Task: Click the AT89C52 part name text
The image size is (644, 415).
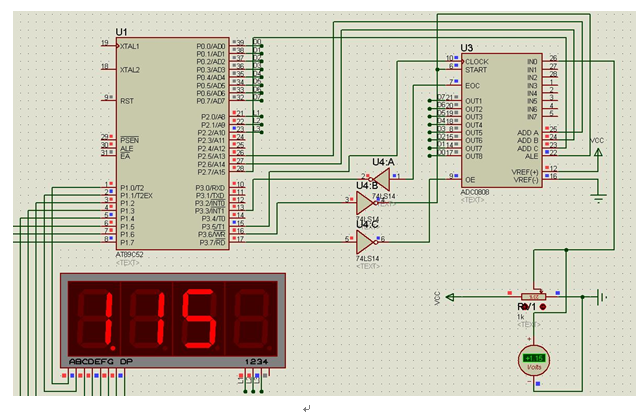Action: click(x=129, y=254)
